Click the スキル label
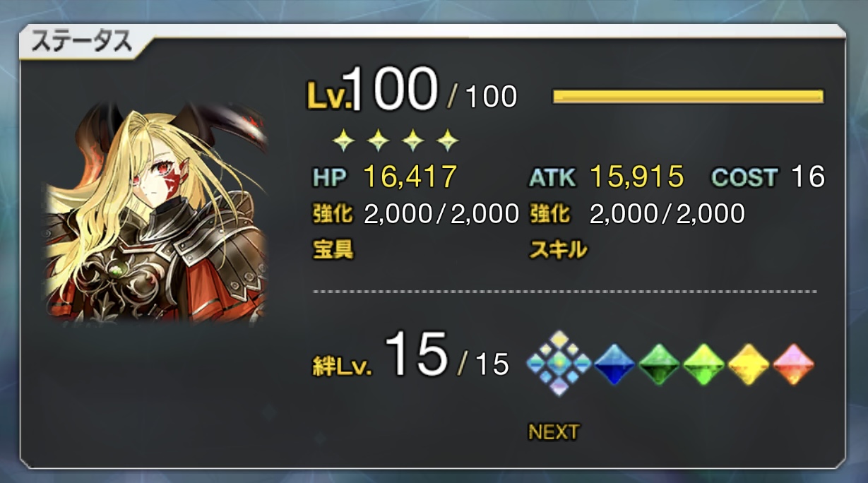 (x=558, y=249)
